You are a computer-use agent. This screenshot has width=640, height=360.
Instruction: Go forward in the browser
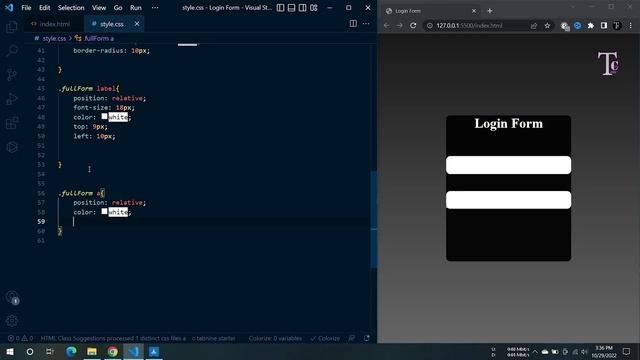[400, 26]
